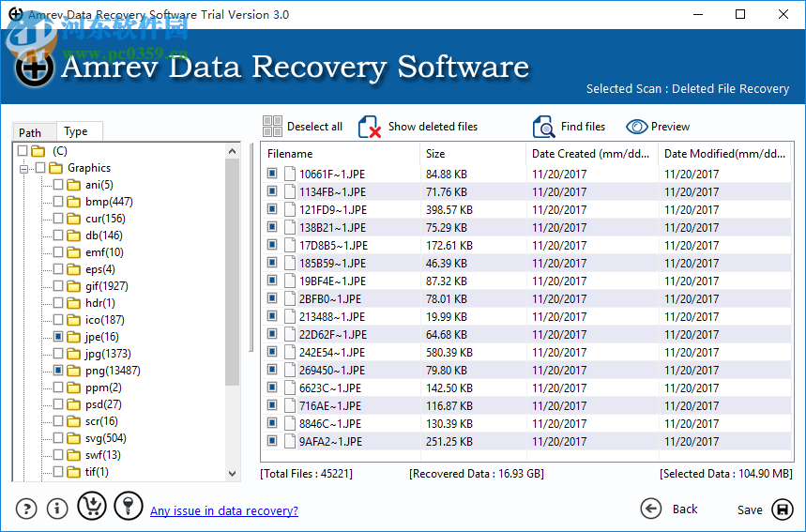This screenshot has width=806, height=532.
Task: Select the hdr(1) tree item
Action: [x=100, y=303]
